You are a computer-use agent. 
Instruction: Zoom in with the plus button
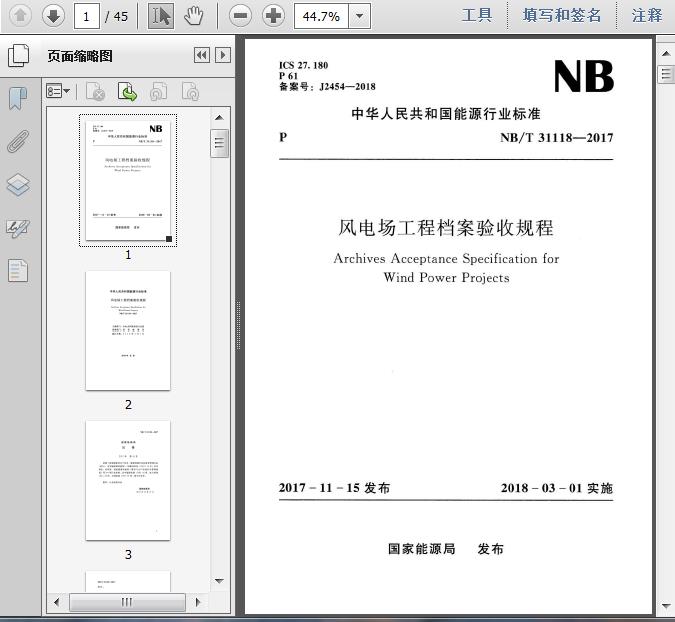pyautogui.click(x=273, y=15)
